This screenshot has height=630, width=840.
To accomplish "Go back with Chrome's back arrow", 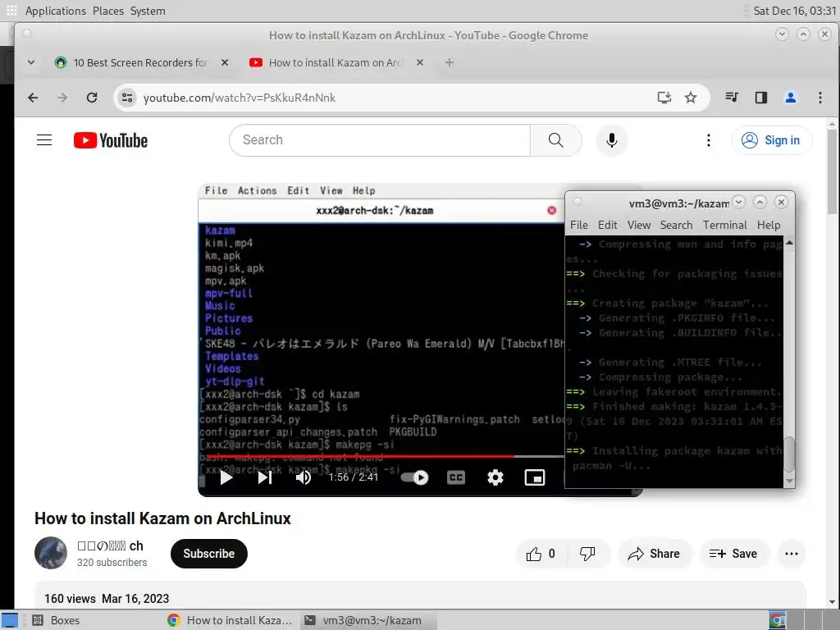I will [x=33, y=98].
